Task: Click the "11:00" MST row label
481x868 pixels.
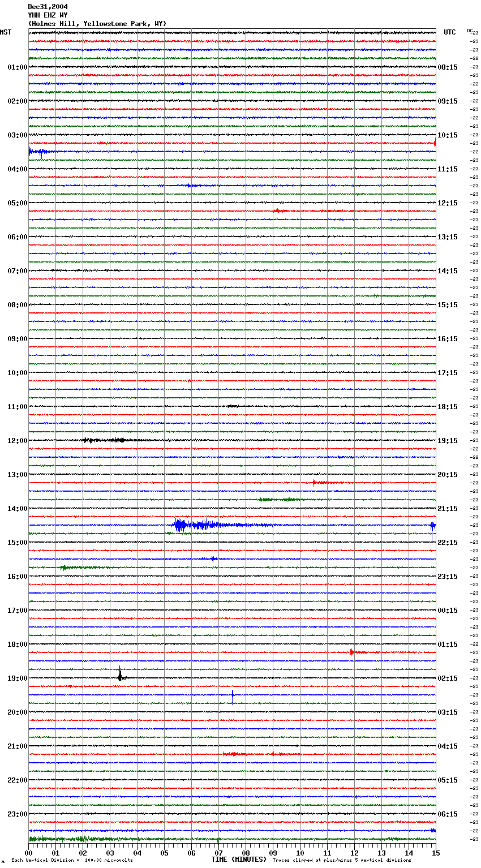Action: [18, 407]
